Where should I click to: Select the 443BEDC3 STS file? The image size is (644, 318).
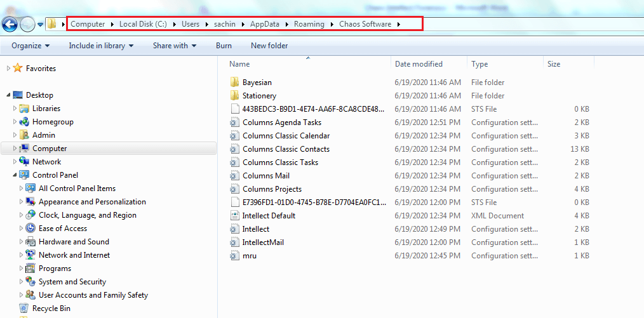click(x=314, y=109)
